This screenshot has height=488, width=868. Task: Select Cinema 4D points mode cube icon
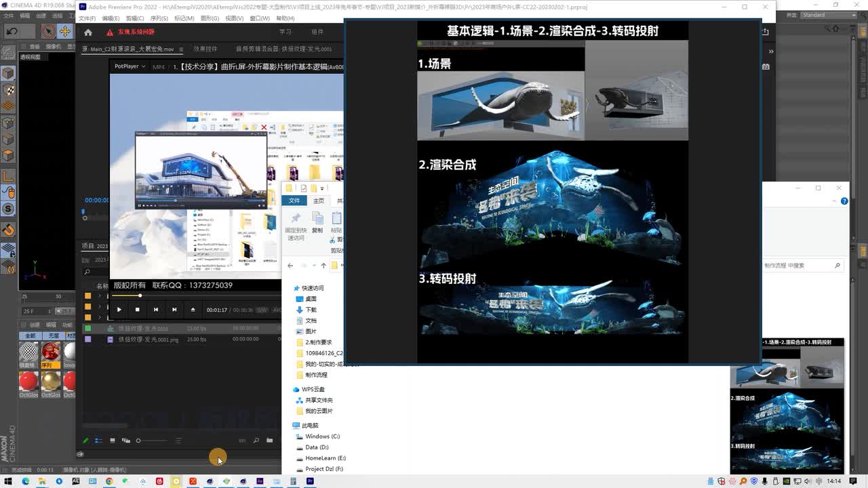[8, 123]
